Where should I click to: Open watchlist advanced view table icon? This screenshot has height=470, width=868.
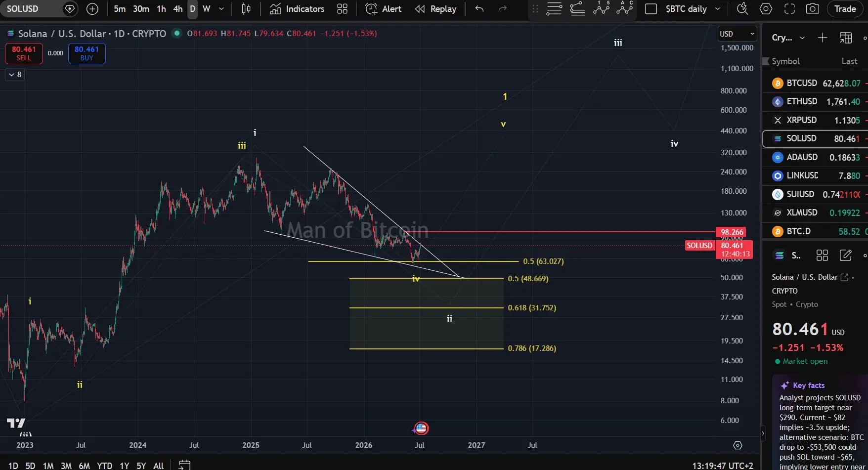pos(846,38)
